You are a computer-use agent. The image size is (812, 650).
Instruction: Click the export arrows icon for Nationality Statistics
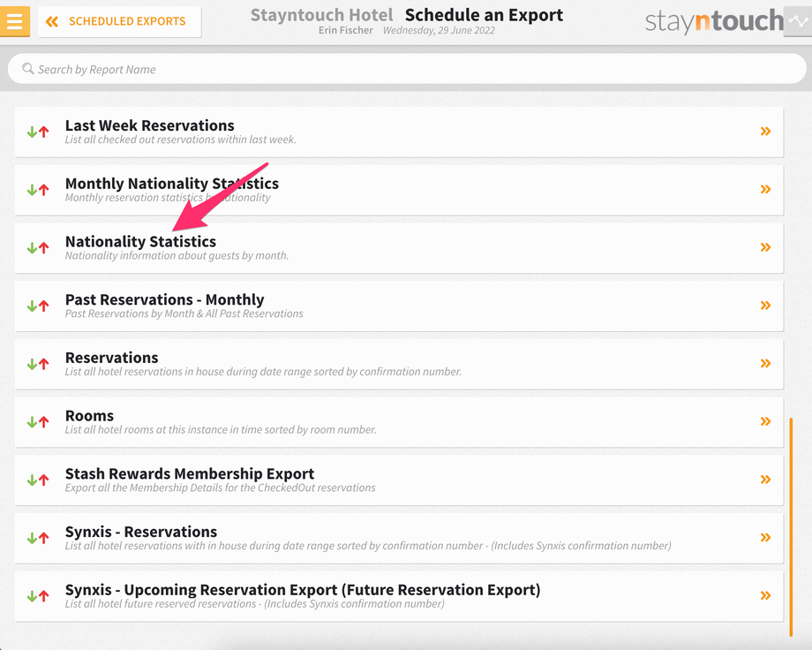coord(38,248)
